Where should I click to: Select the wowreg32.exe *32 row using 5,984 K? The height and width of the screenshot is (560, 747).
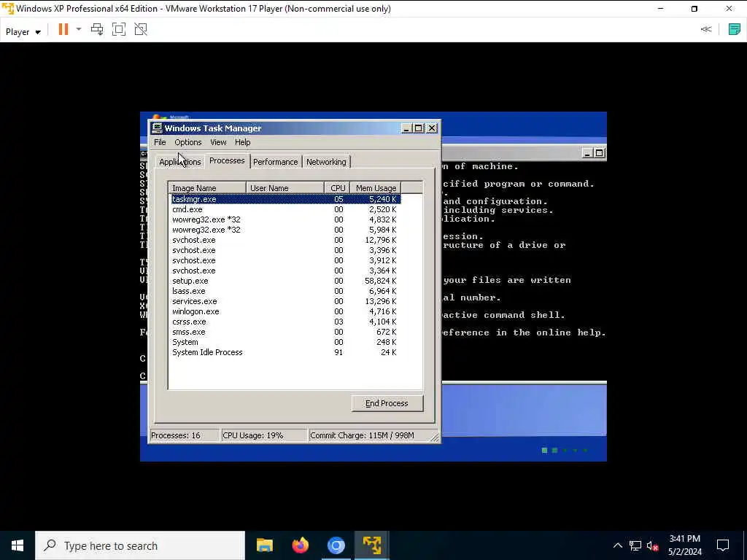[286, 230]
